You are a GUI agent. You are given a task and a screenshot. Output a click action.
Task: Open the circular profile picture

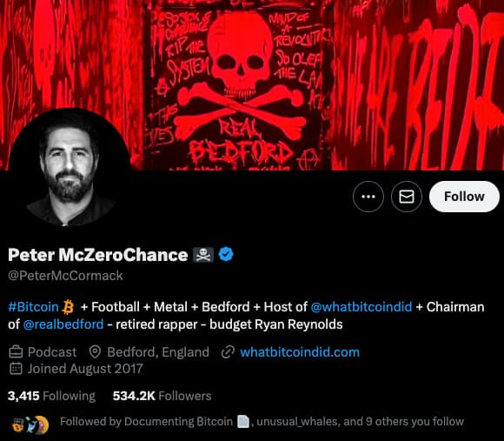(70, 167)
